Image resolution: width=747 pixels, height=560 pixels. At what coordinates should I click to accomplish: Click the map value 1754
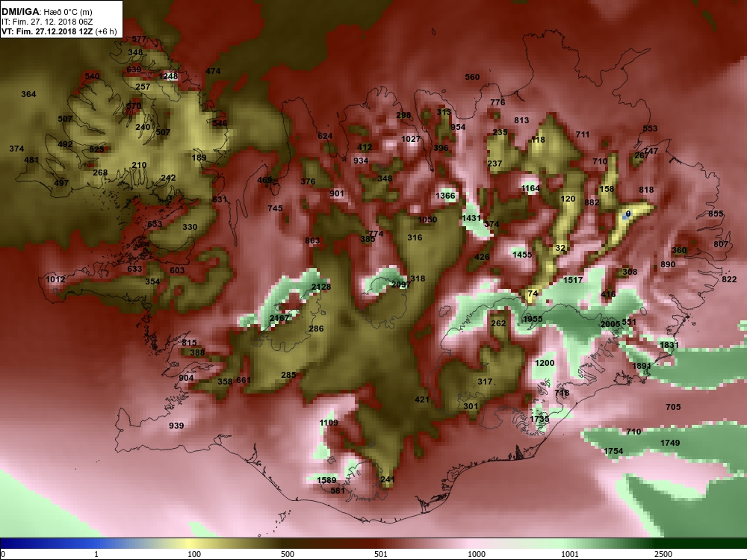pos(613,451)
